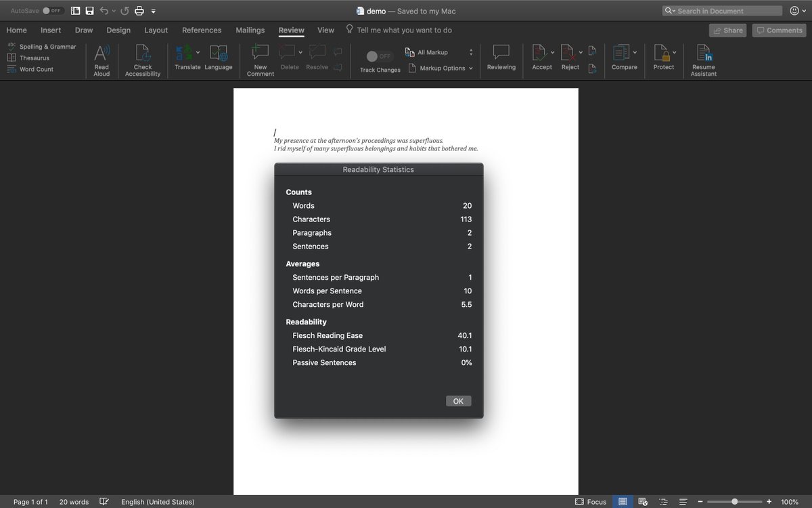The width and height of the screenshot is (812, 508).
Task: Click the zoom slider handle
Action: click(x=735, y=502)
